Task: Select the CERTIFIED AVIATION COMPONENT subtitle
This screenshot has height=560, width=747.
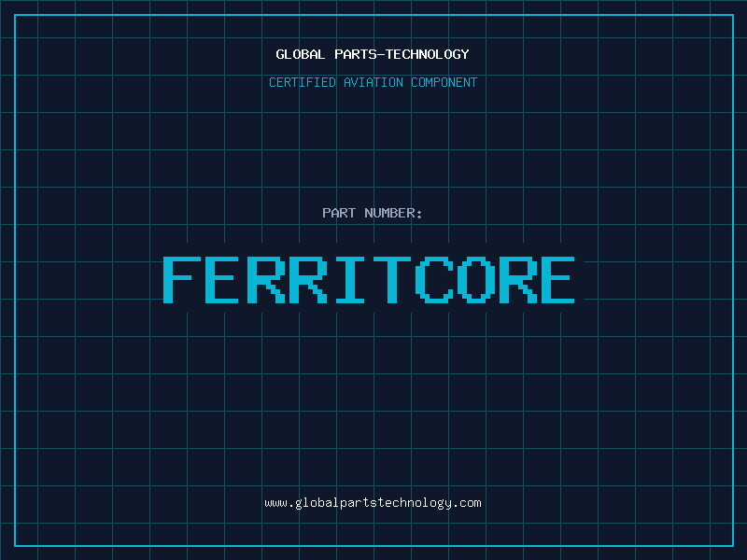Action: (x=373, y=83)
